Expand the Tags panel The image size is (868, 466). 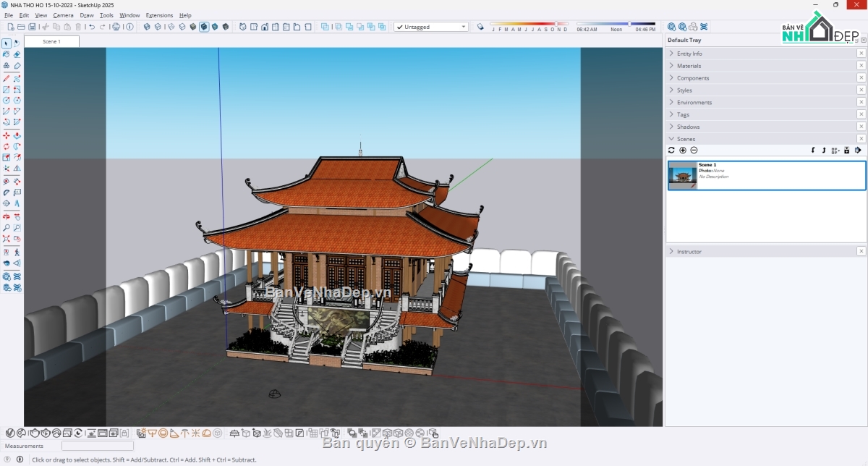(683, 114)
